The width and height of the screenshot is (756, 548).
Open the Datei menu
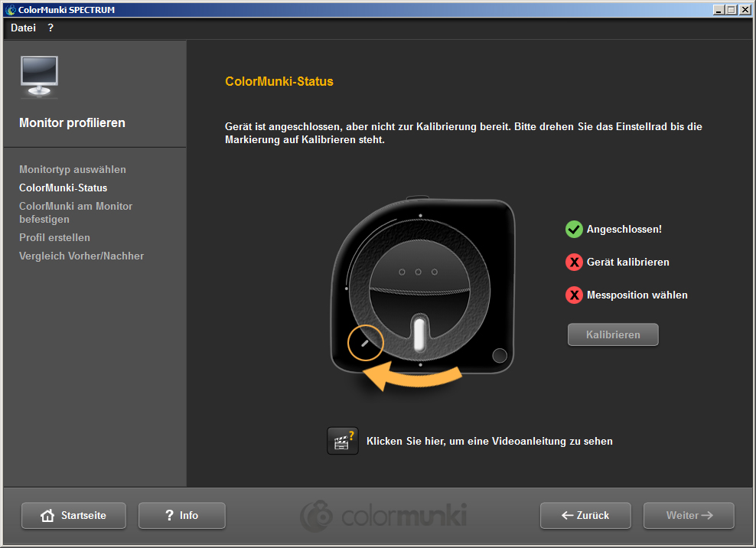coord(23,28)
